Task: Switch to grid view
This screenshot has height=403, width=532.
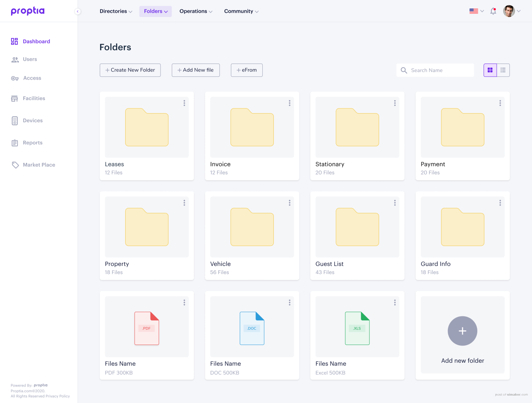Action: coord(490,70)
